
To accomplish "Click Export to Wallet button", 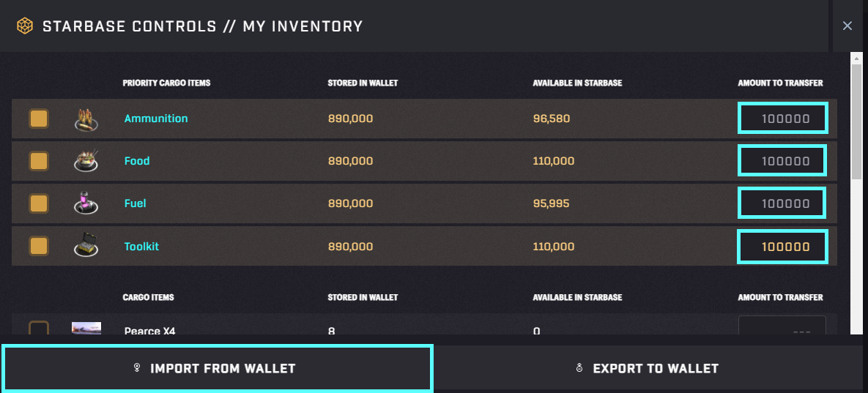I will (649, 368).
